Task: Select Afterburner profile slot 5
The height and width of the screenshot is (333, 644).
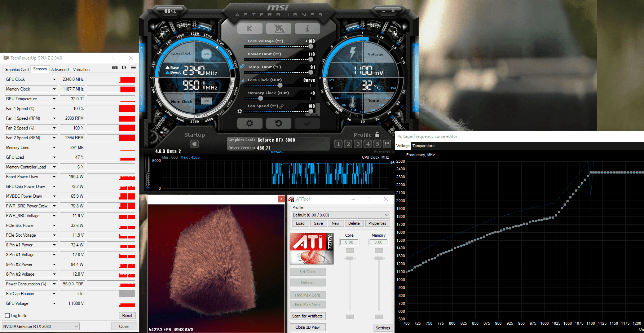Action: coord(377,144)
